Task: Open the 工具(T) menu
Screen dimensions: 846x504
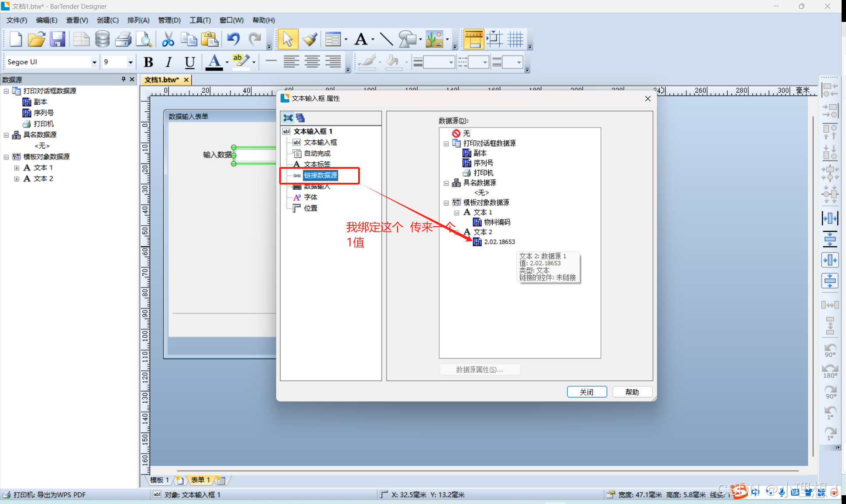Action: [x=200, y=20]
